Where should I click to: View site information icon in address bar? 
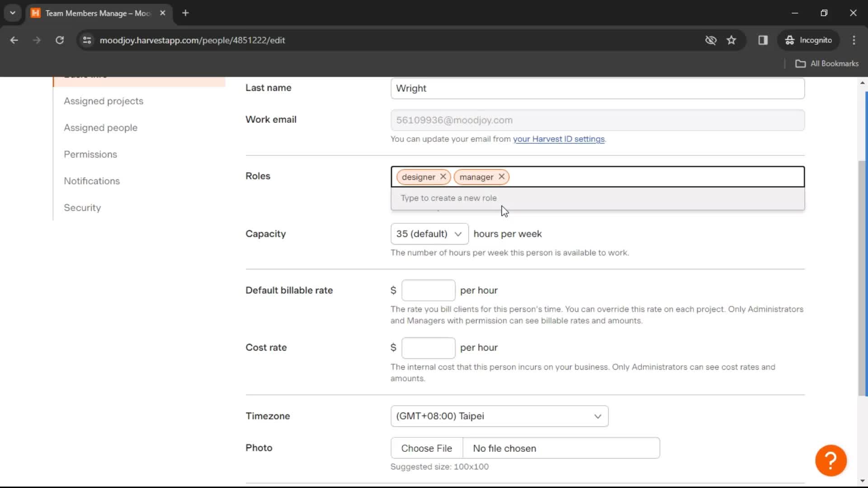pyautogui.click(x=87, y=40)
